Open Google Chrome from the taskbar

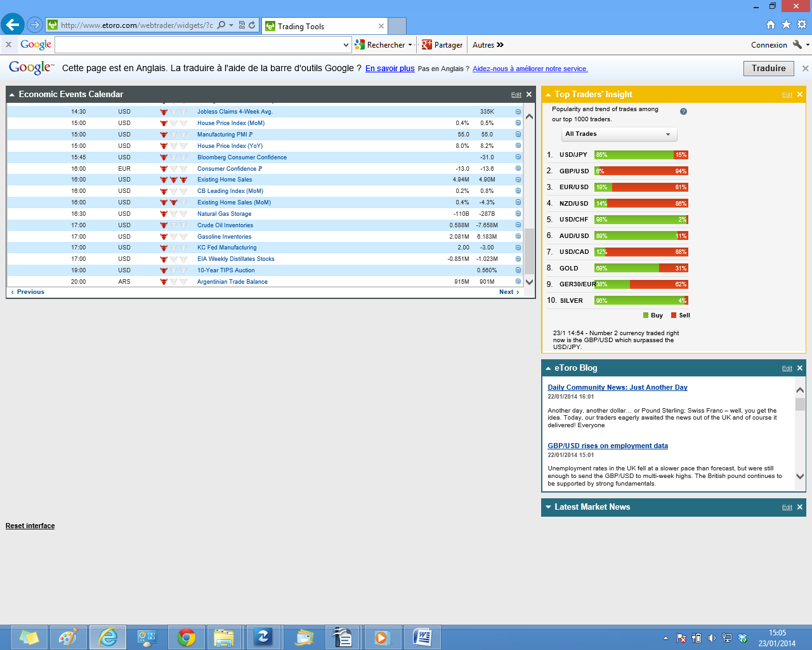pyautogui.click(x=187, y=637)
